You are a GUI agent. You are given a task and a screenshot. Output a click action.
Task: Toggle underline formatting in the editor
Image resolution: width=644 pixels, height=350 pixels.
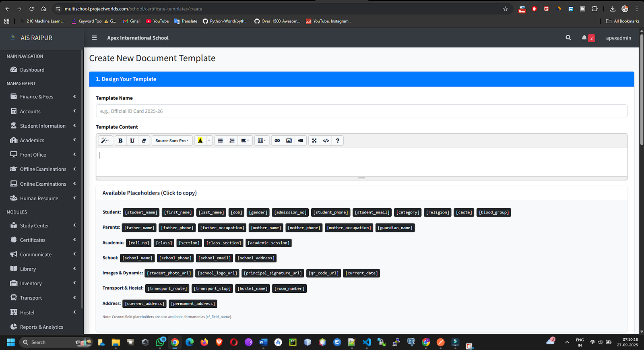(x=132, y=141)
